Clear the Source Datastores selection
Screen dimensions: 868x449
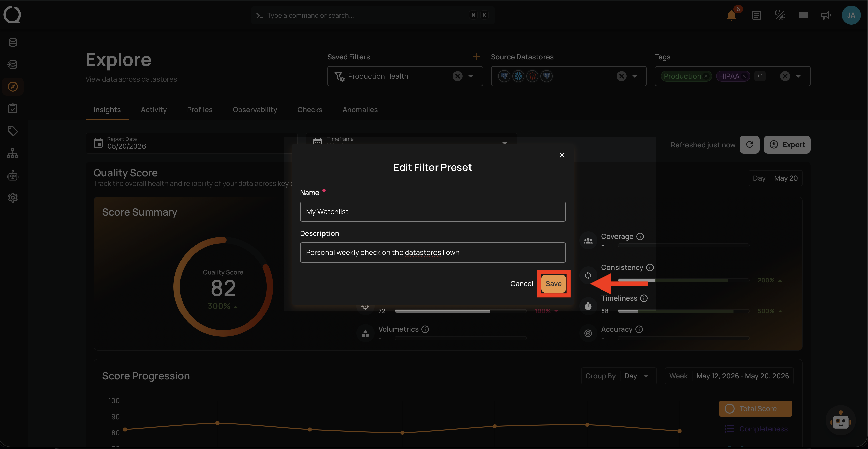(621, 76)
